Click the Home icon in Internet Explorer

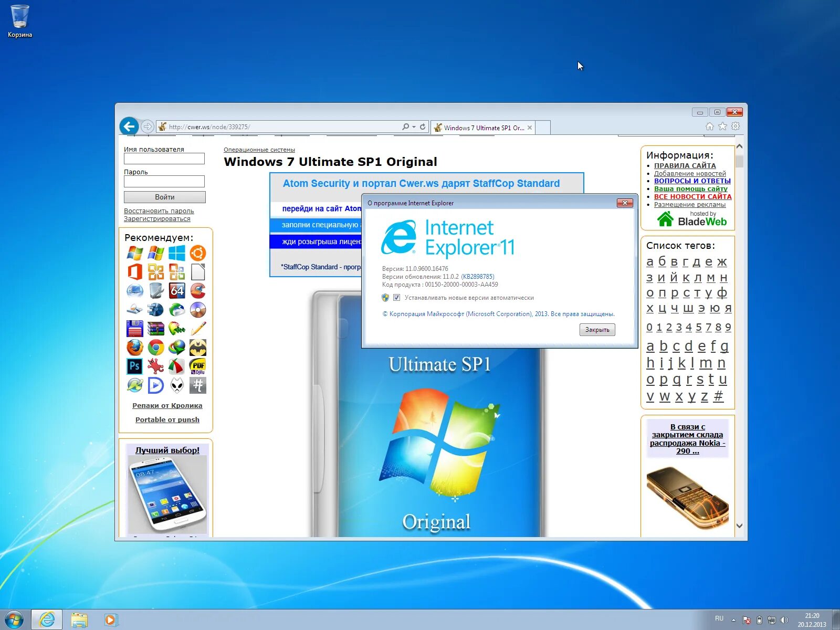709,126
